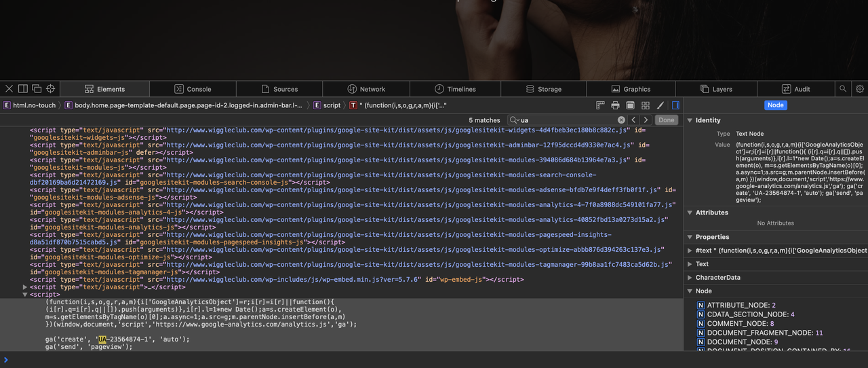Image resolution: width=868 pixels, height=368 pixels.
Task: Jump to the previous search match
Action: tap(634, 120)
